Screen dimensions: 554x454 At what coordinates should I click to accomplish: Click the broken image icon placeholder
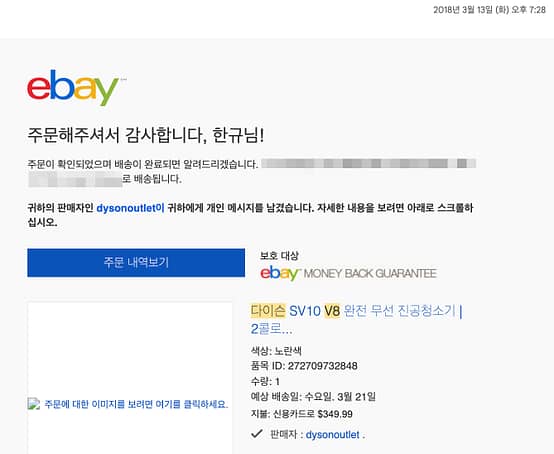pyautogui.click(x=34, y=403)
